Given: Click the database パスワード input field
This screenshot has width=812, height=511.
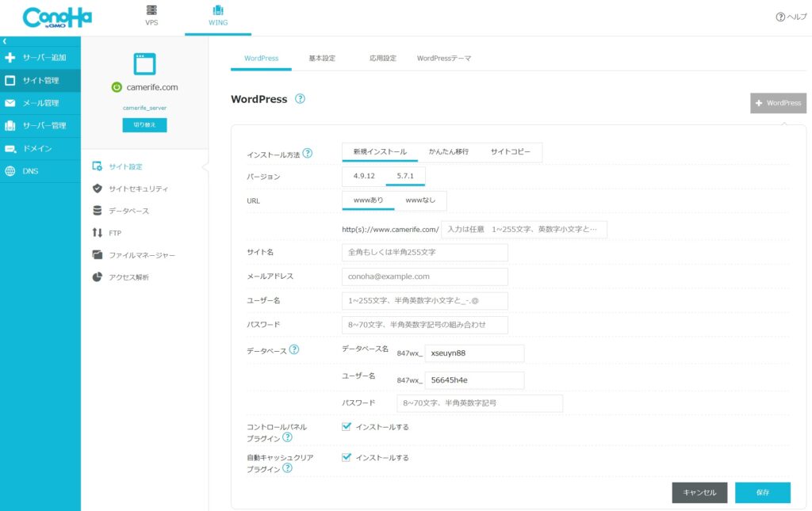Looking at the screenshot, I should point(480,403).
